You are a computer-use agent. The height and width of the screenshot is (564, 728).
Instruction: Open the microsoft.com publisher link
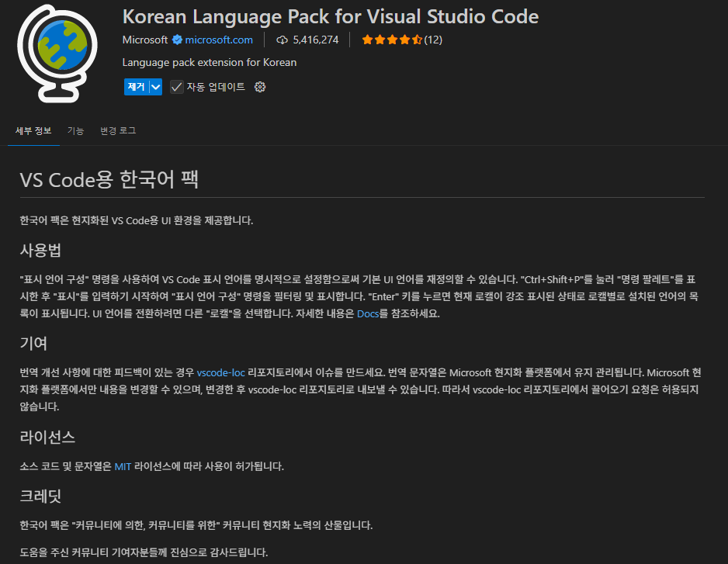(x=219, y=40)
